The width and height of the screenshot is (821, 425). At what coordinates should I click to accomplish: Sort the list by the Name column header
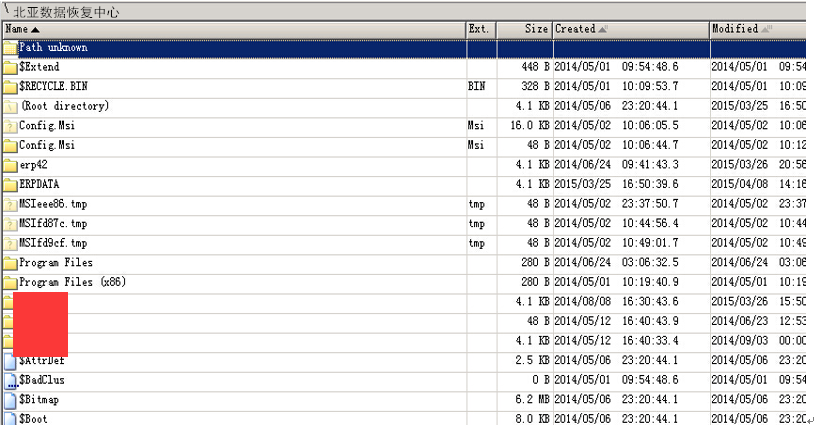click(234, 29)
